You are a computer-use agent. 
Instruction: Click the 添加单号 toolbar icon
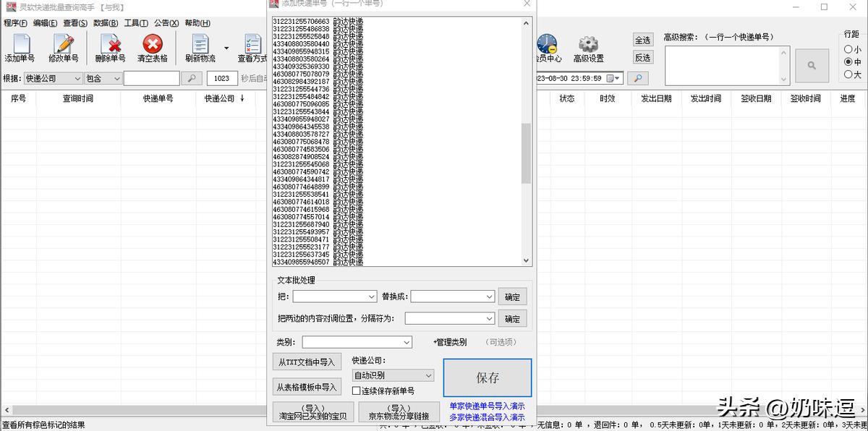[x=20, y=45]
